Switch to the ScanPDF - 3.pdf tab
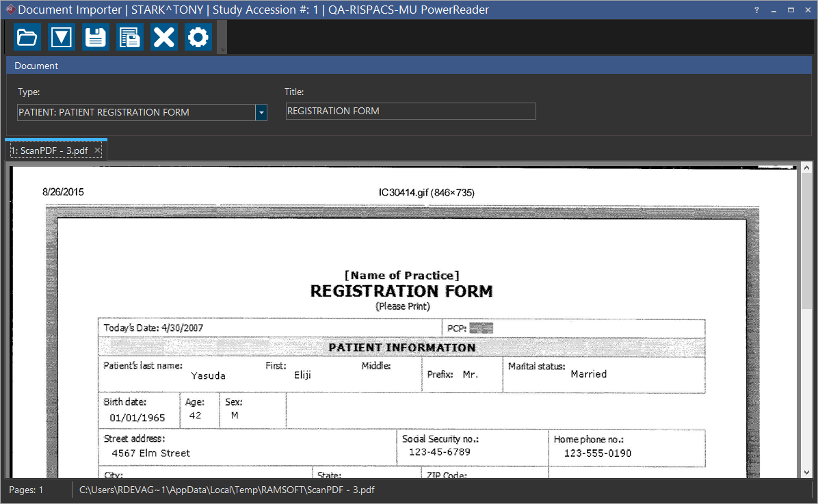The width and height of the screenshot is (818, 504). pyautogui.click(x=49, y=150)
